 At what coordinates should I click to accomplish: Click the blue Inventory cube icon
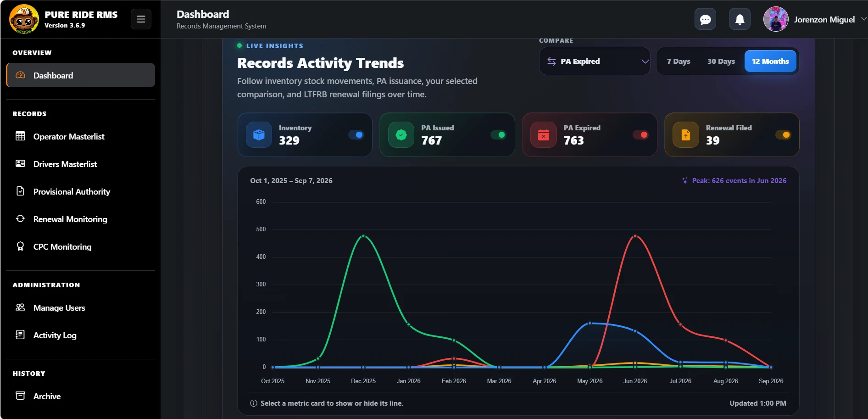pos(259,135)
